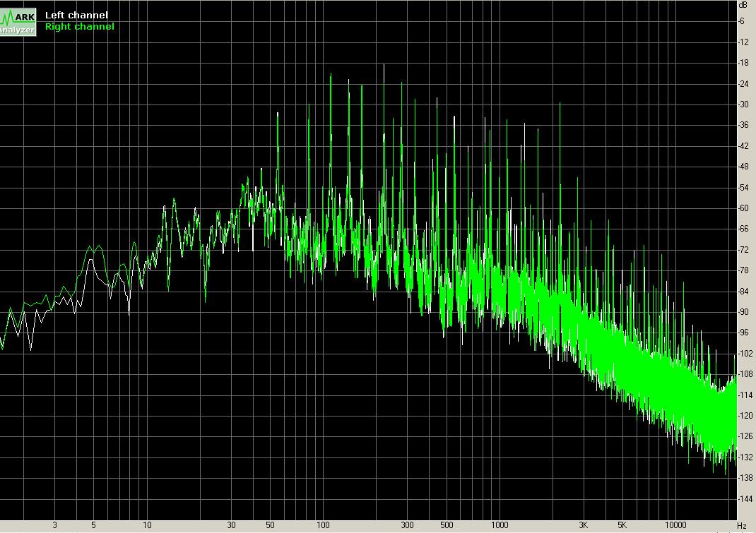756x533 pixels.
Task: Click the "5K" frequency axis label
Action: (x=622, y=525)
